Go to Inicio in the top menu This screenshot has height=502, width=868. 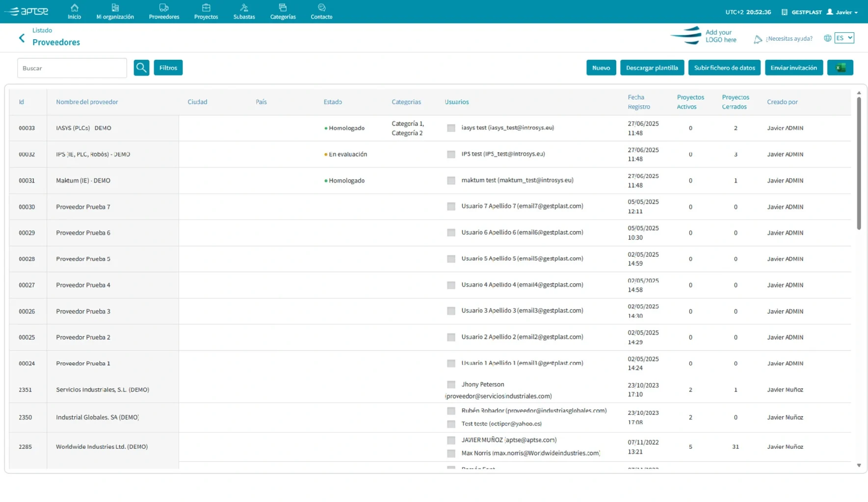[x=74, y=8]
